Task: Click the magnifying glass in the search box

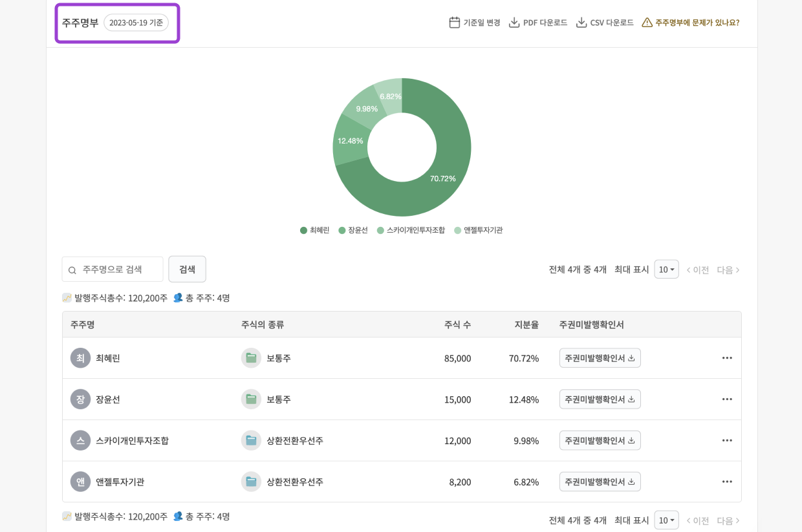Action: 72,270
